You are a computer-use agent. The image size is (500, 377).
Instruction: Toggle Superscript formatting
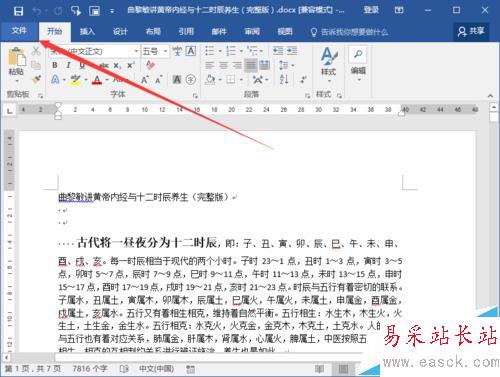[x=131, y=65]
